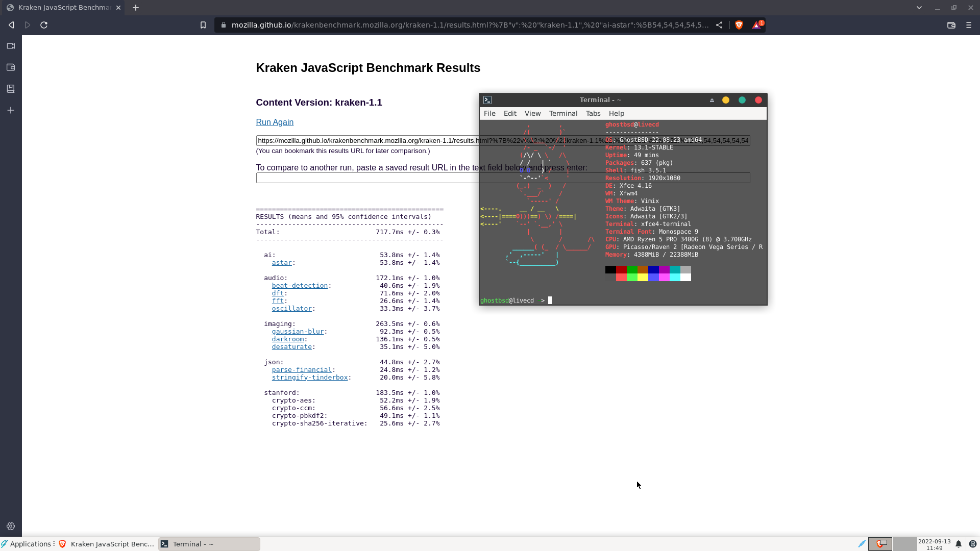Image resolution: width=980 pixels, height=551 pixels.
Task: Share the page via the share icon
Action: point(719,25)
